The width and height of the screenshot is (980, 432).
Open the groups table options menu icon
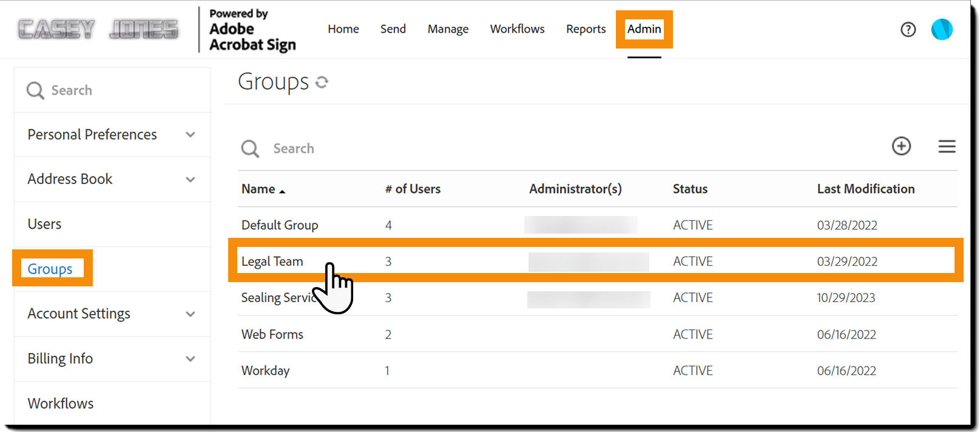click(x=947, y=146)
